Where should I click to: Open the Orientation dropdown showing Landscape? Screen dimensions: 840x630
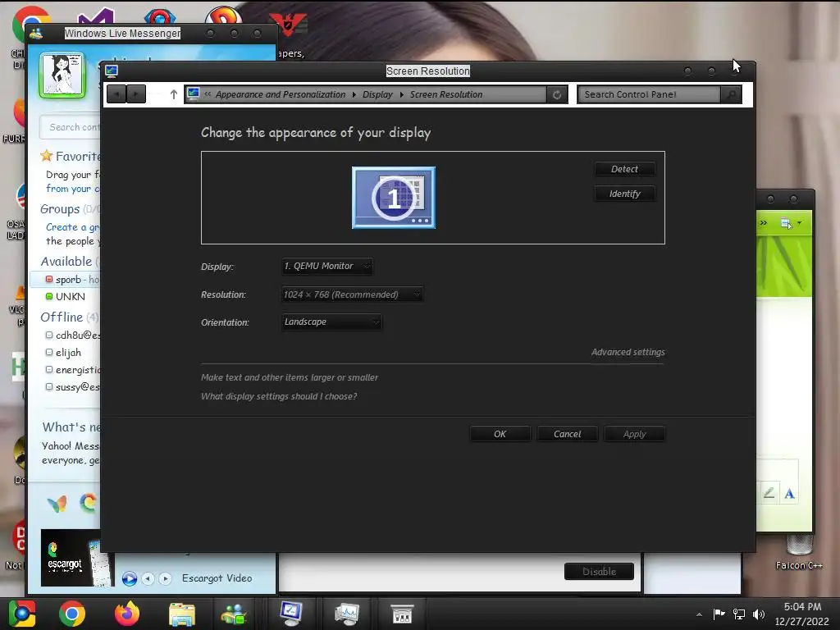(x=331, y=322)
